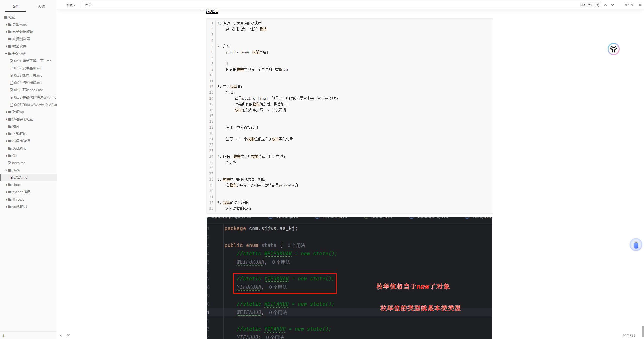Jump to next search match
Image resolution: width=644 pixels, height=339 pixels.
612,5
